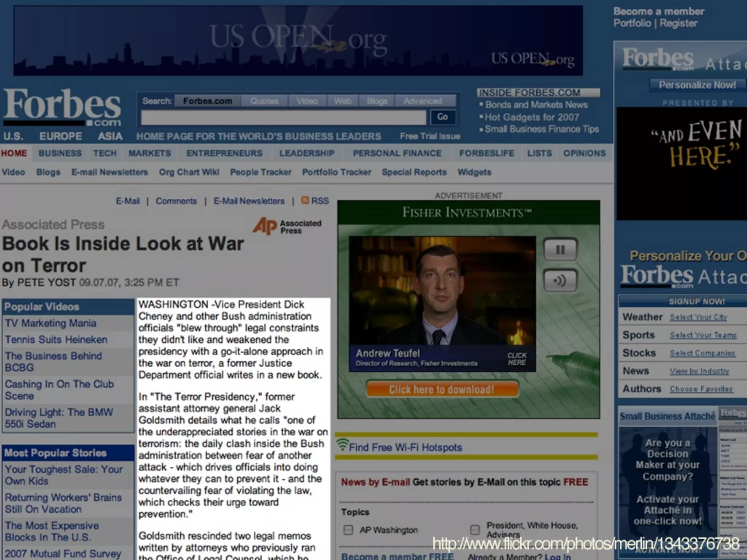Open Select Your Teams sports link
The width and height of the screenshot is (747, 560).
point(703,335)
